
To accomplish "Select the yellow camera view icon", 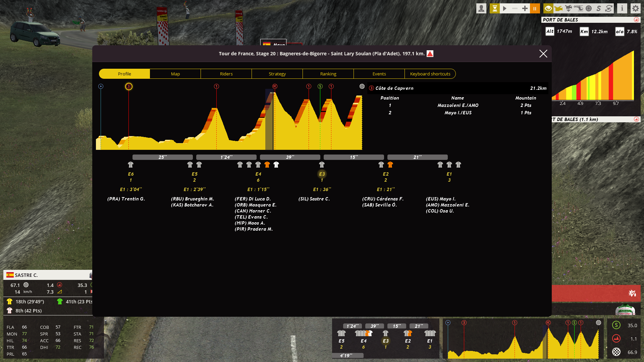I will [x=558, y=8].
